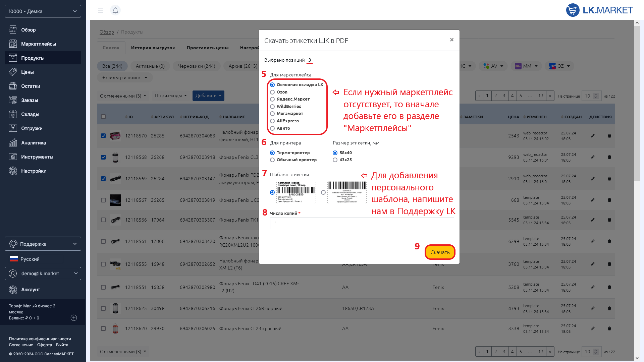This screenshot has height=362, width=644.
Task: Open the OZ marketplace filter dropdown
Action: pos(559,66)
